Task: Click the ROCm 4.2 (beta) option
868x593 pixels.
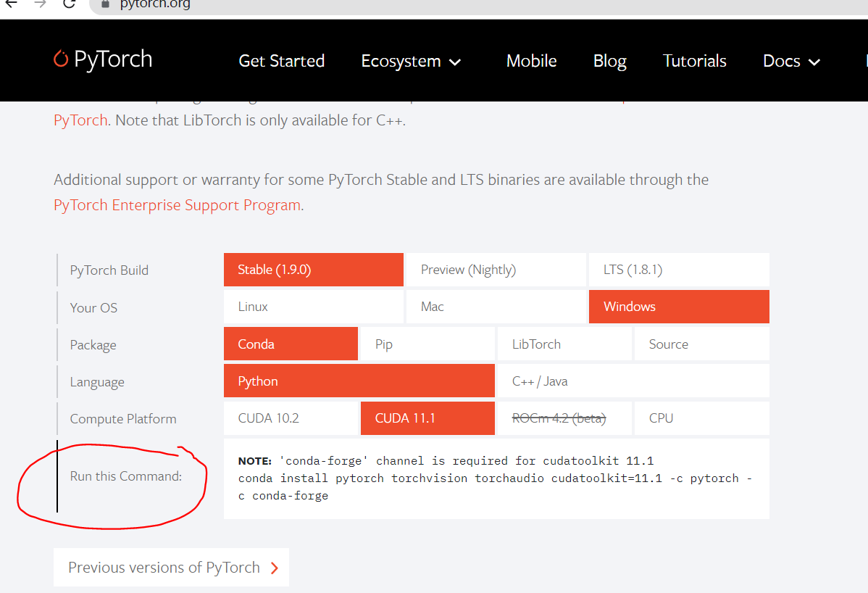Action: pyautogui.click(x=564, y=418)
